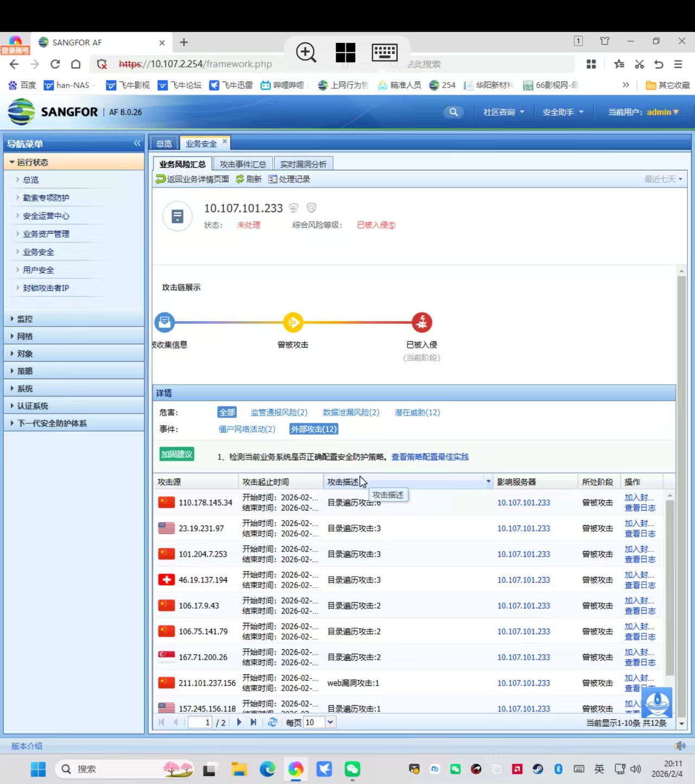
Task: Go to the next page of results
Action: coord(239,722)
